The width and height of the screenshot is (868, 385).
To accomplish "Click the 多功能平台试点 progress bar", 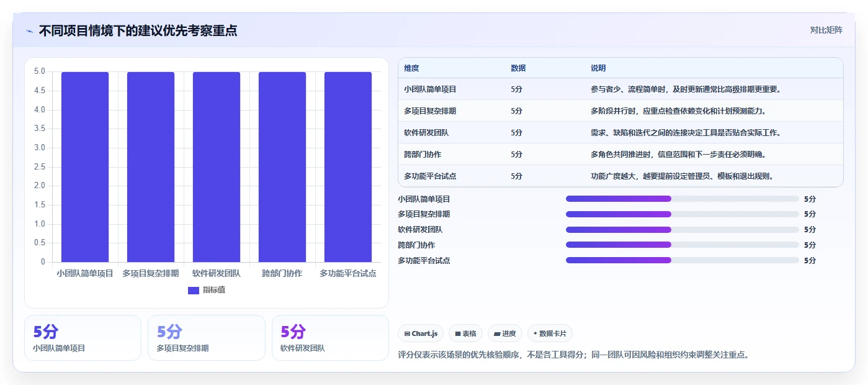I will pos(682,261).
